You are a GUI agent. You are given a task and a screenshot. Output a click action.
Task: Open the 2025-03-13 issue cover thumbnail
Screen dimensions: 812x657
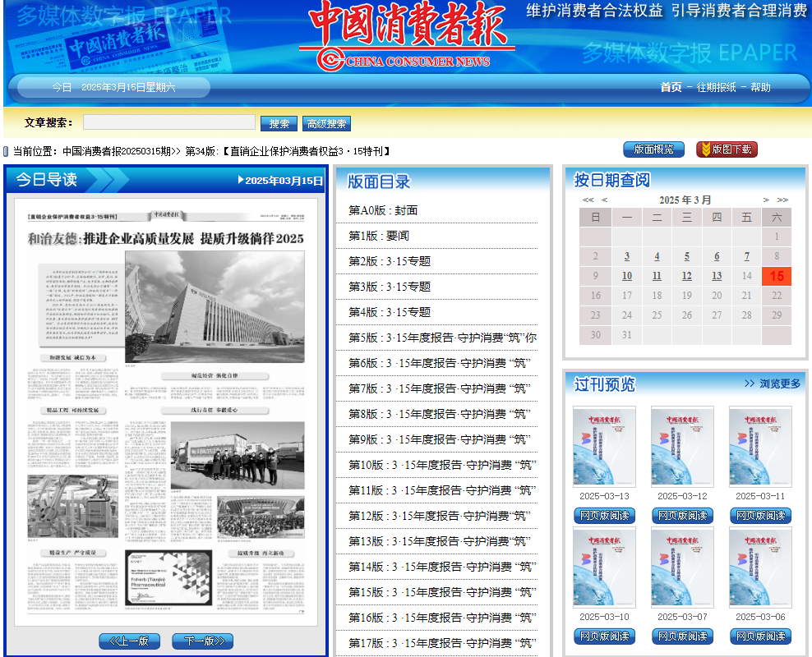coord(604,447)
